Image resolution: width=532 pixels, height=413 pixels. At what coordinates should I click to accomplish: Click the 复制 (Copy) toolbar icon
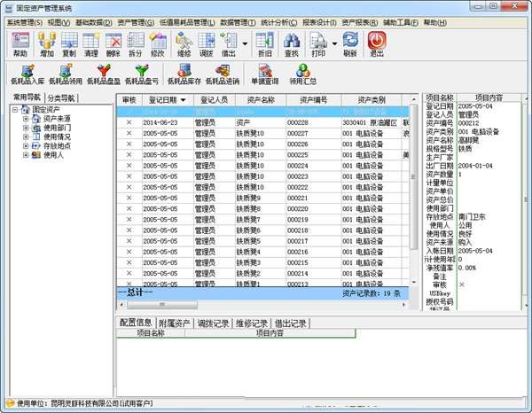[69, 43]
